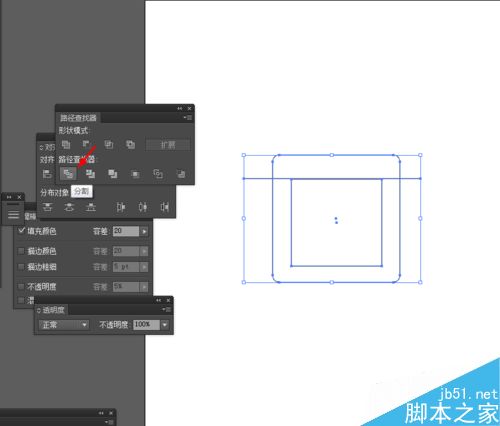Click the Divide (分割) pathfinder icon

pyautogui.click(x=68, y=173)
